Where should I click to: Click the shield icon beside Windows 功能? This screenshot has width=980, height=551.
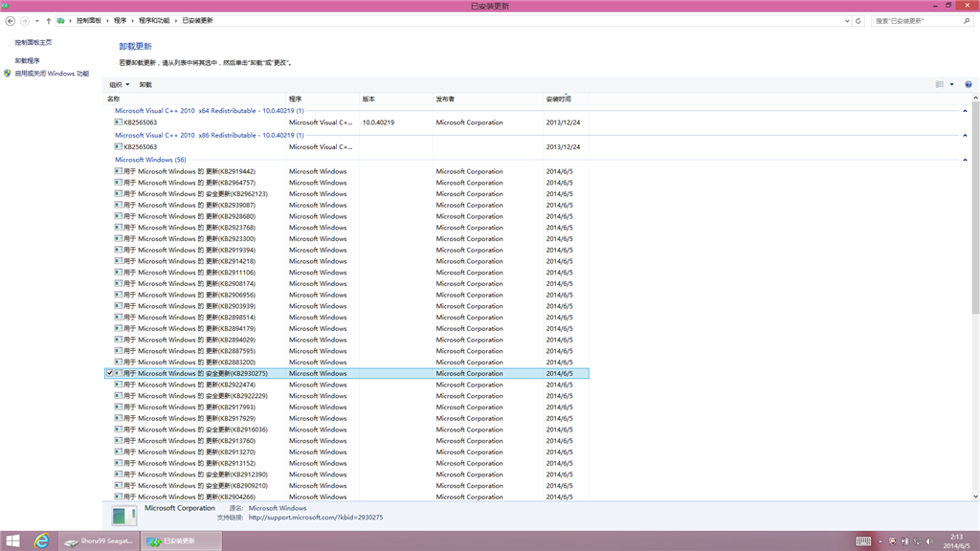point(8,73)
